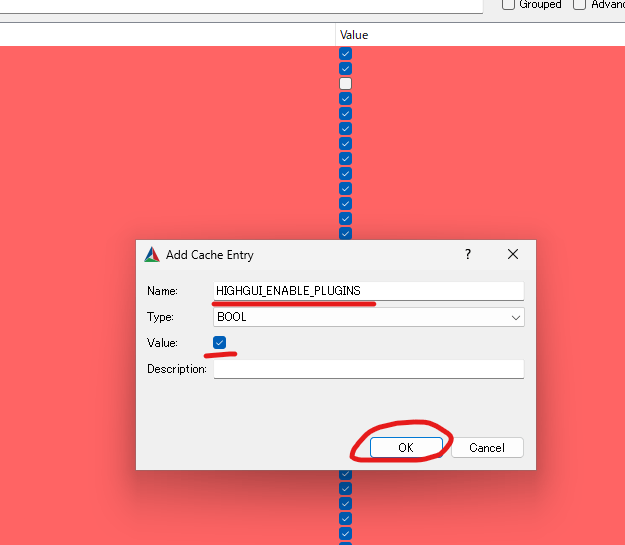Enable the Grouped checkbox
Image resolution: width=625 pixels, height=545 pixels.
click(x=508, y=4)
